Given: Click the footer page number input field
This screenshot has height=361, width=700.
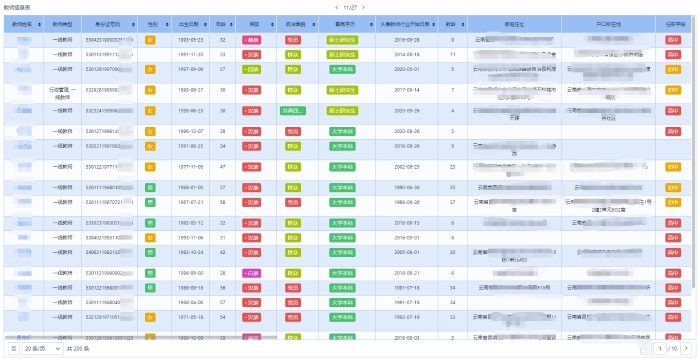Looking at the screenshot, I should coord(660,348).
